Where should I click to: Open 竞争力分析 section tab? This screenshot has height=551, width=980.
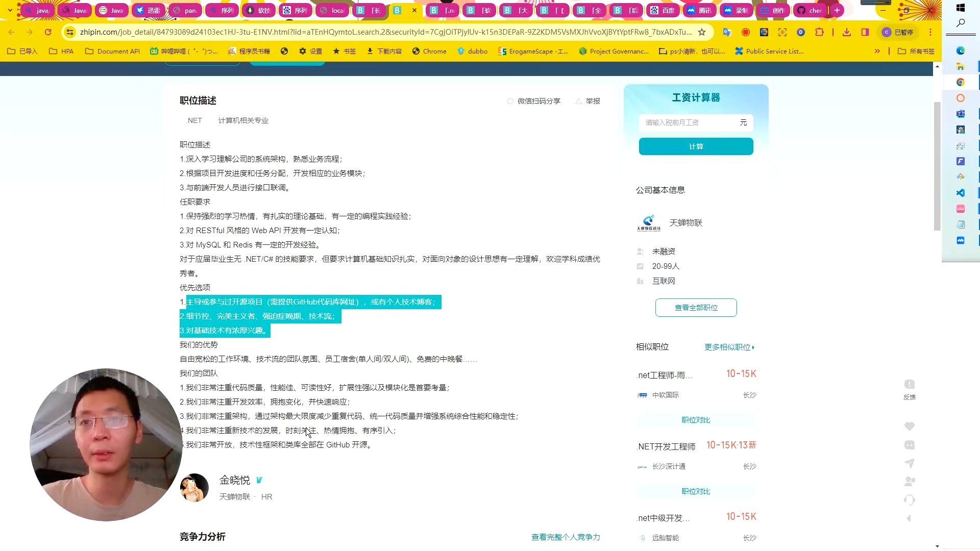202,536
